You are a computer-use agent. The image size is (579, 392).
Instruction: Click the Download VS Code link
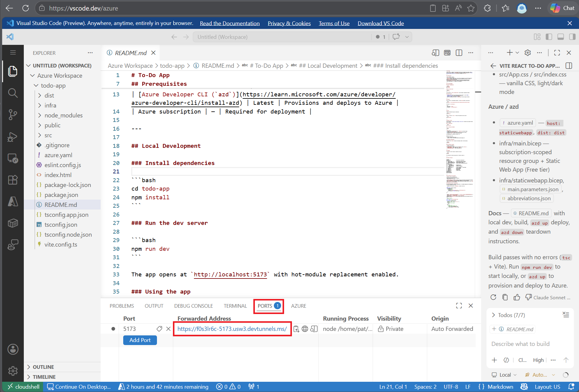coord(381,23)
